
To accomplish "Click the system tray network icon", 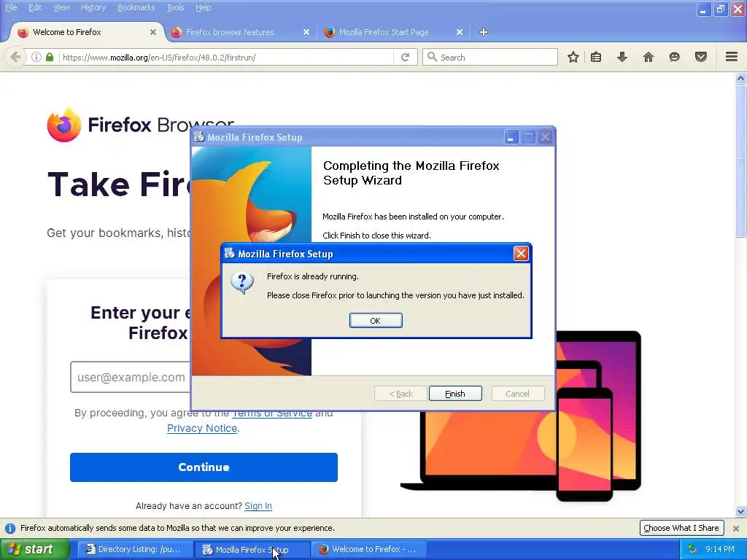I will [692, 549].
